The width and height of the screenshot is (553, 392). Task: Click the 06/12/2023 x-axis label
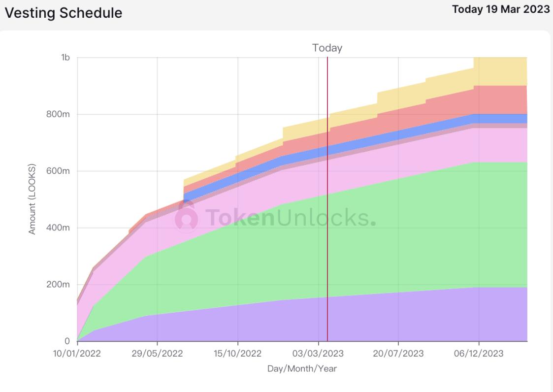(479, 354)
